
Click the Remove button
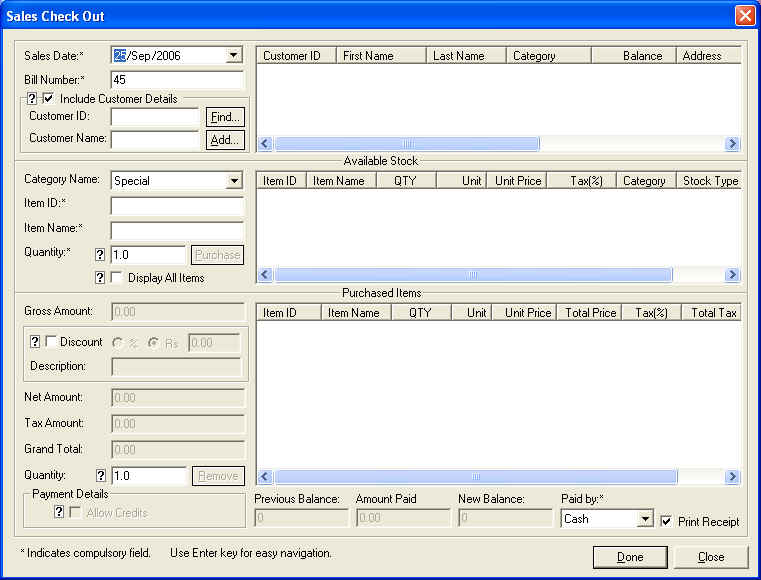pyautogui.click(x=218, y=476)
